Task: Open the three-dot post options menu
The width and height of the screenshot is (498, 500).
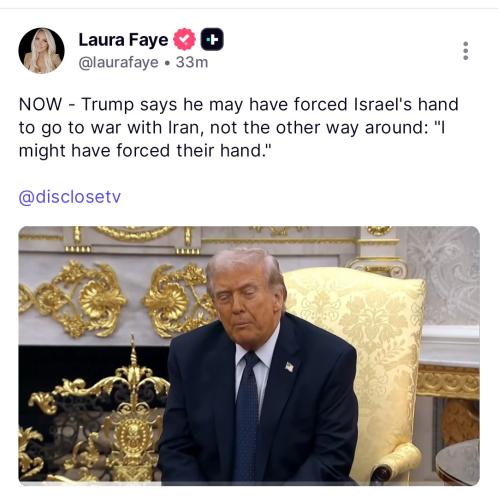Action: coord(466,51)
